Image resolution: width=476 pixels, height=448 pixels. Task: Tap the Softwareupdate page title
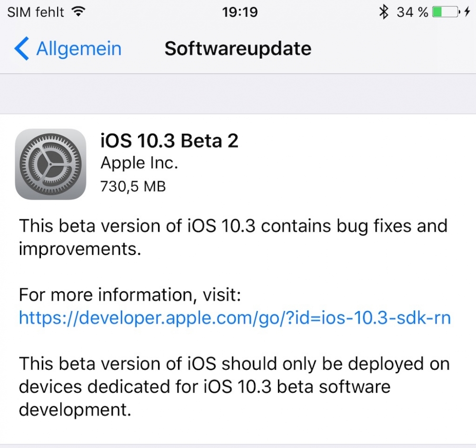238,49
